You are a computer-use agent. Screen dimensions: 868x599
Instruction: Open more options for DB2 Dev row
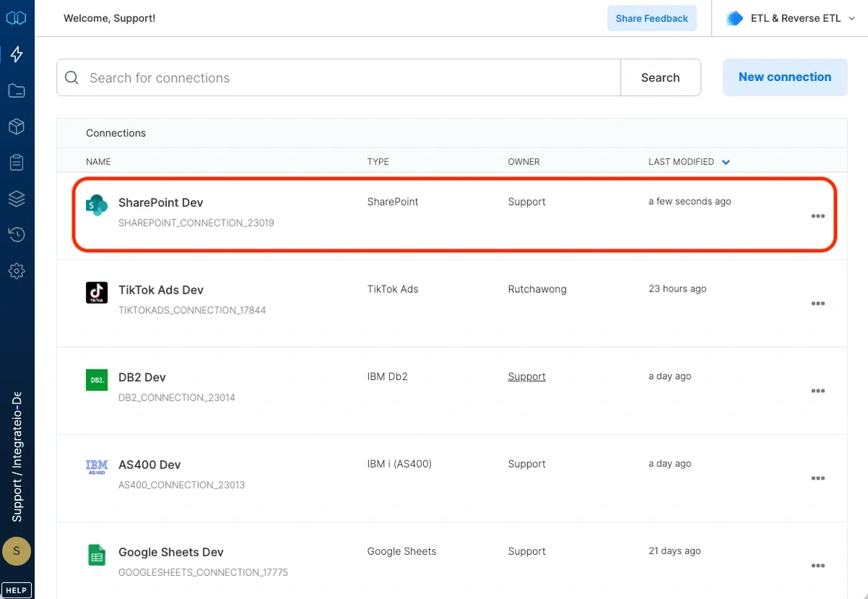tap(818, 391)
